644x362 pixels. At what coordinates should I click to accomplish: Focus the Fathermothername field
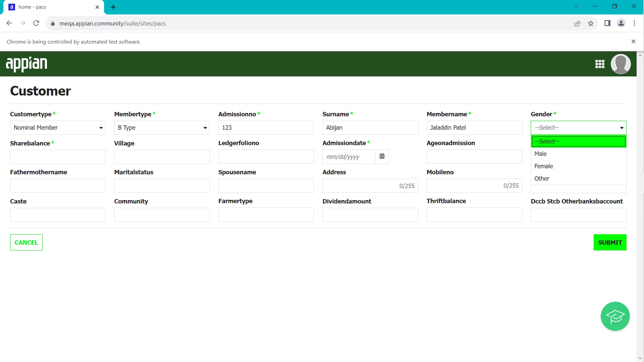(58, 186)
